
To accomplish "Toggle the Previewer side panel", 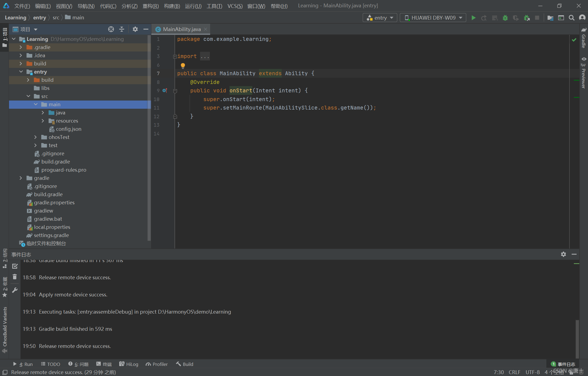I will [x=583, y=73].
